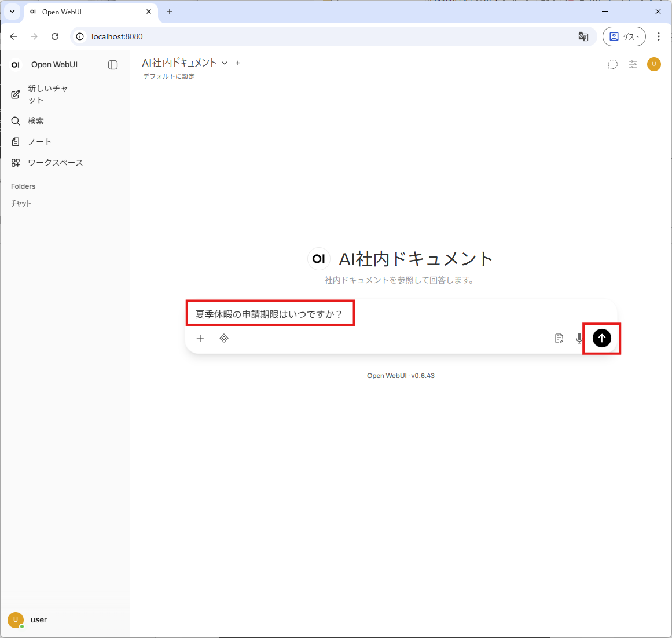Expand the チャット section in sidebar
The height and width of the screenshot is (638, 672).
pos(21,204)
